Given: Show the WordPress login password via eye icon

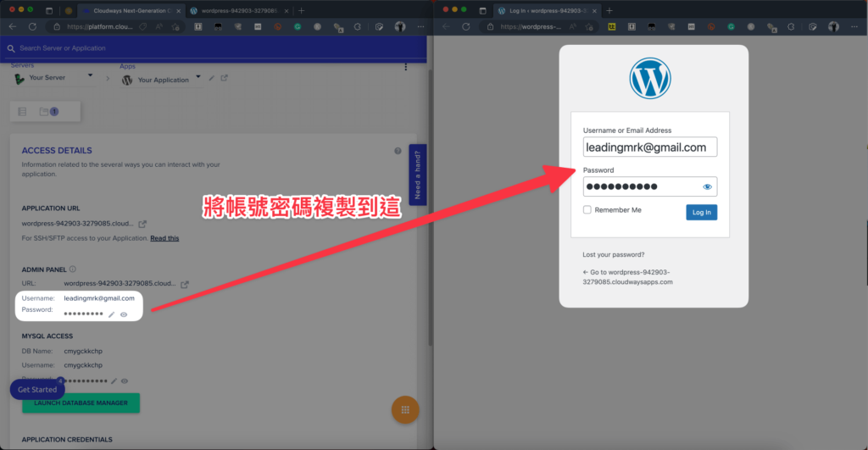Looking at the screenshot, I should coord(707,187).
